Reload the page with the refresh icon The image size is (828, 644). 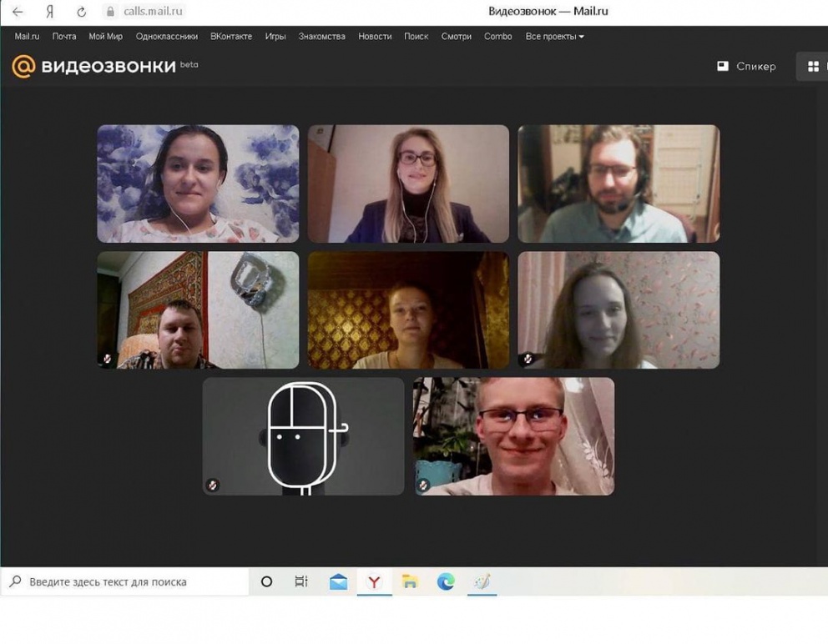81,12
